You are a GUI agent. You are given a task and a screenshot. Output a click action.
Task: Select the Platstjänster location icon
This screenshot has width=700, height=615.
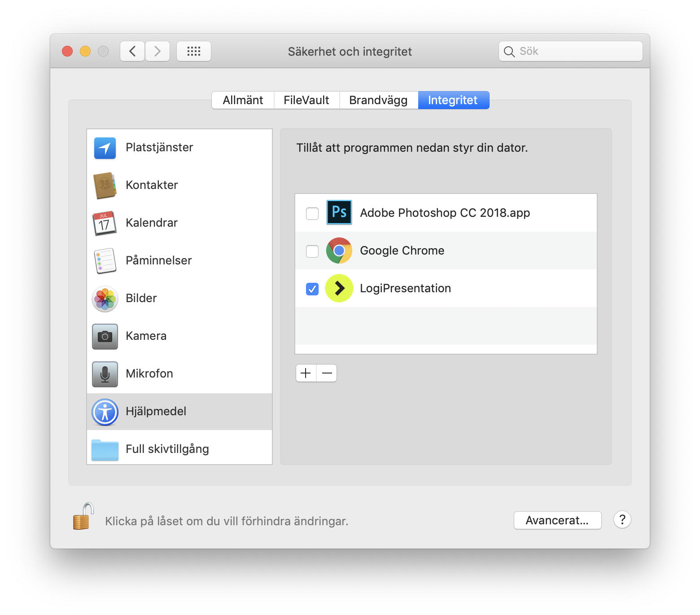pyautogui.click(x=105, y=148)
